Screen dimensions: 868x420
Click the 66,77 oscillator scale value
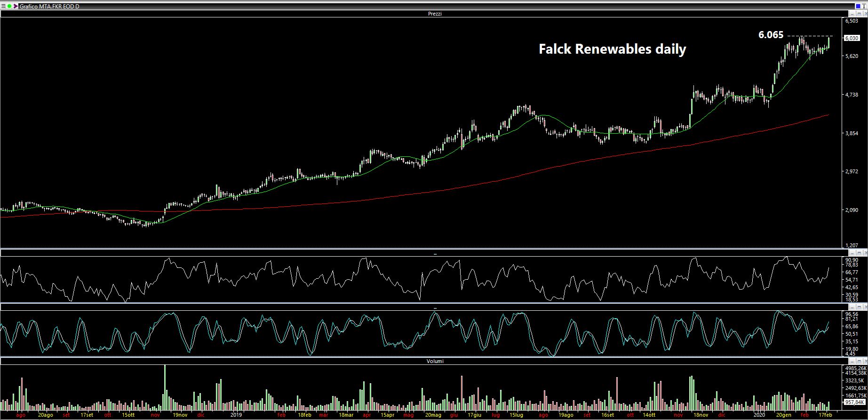(x=852, y=272)
